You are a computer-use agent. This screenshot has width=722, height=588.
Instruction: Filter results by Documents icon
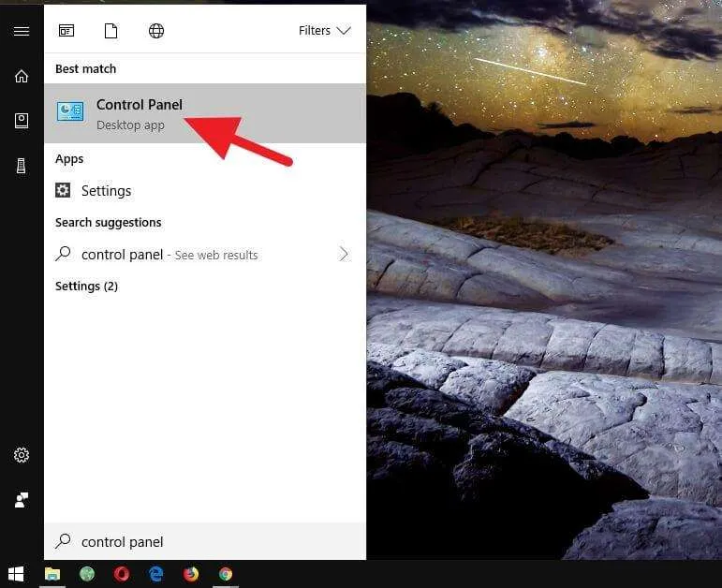tap(111, 31)
